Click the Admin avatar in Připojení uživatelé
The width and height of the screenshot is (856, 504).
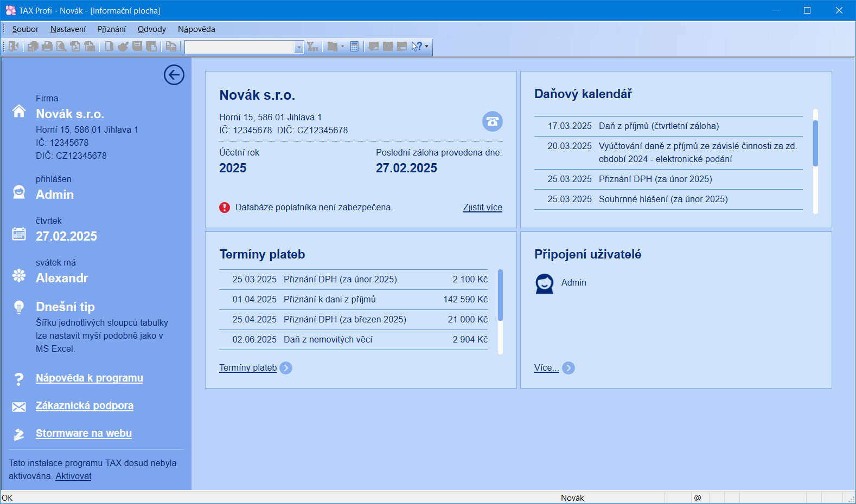pyautogui.click(x=545, y=283)
